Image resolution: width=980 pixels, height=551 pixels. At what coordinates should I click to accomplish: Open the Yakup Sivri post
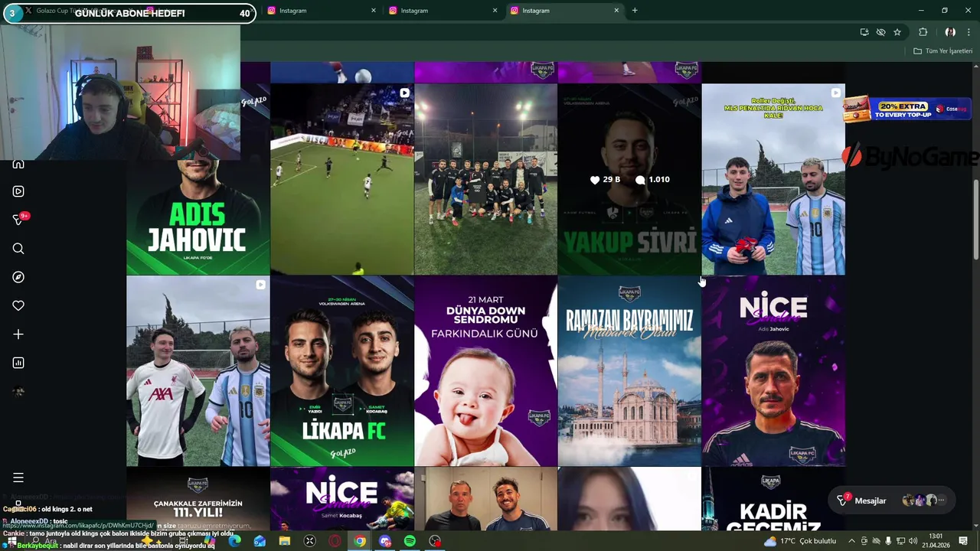pyautogui.click(x=629, y=179)
